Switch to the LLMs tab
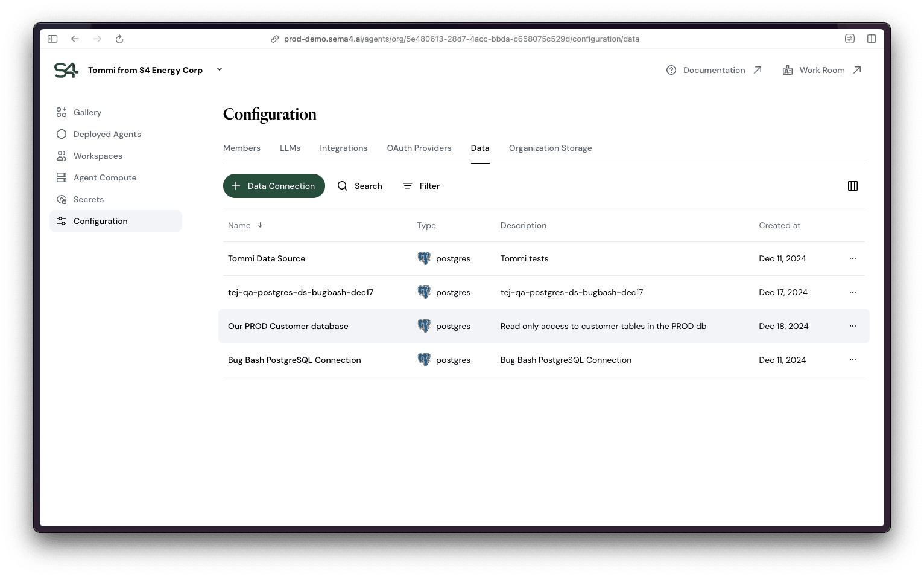This screenshot has height=577, width=924. [x=290, y=148]
